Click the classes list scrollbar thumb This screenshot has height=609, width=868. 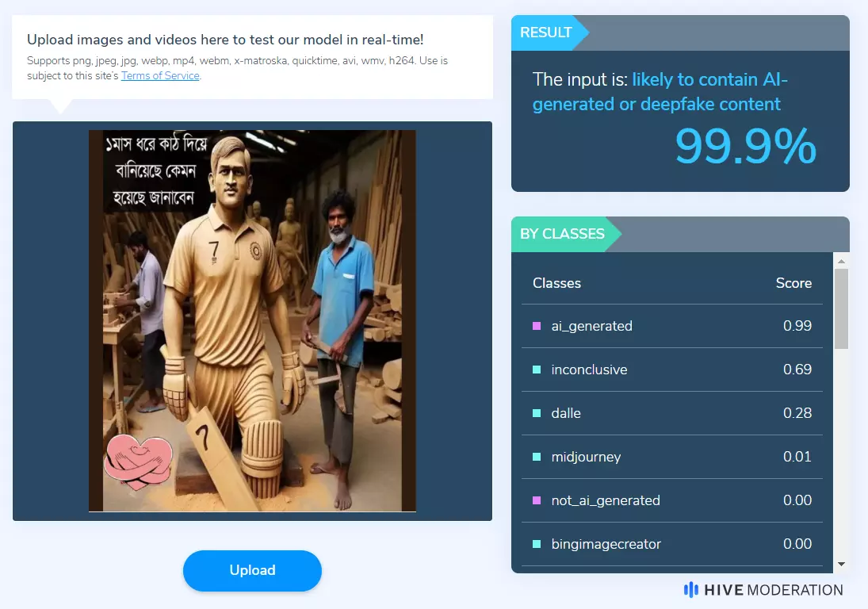tap(841, 309)
